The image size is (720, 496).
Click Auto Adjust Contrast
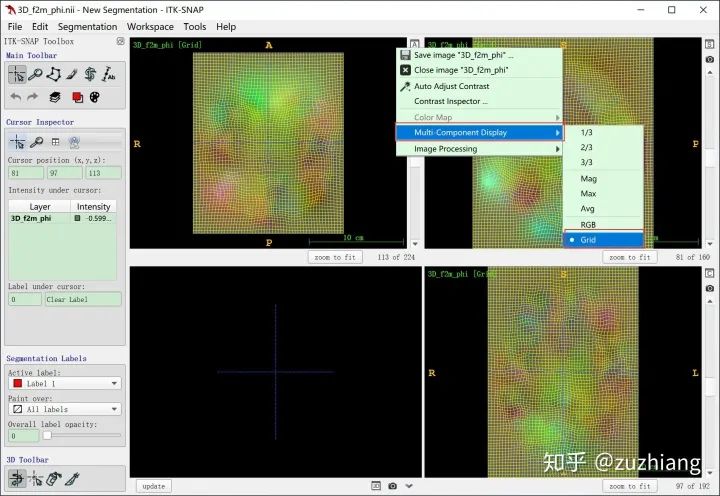[479, 86]
